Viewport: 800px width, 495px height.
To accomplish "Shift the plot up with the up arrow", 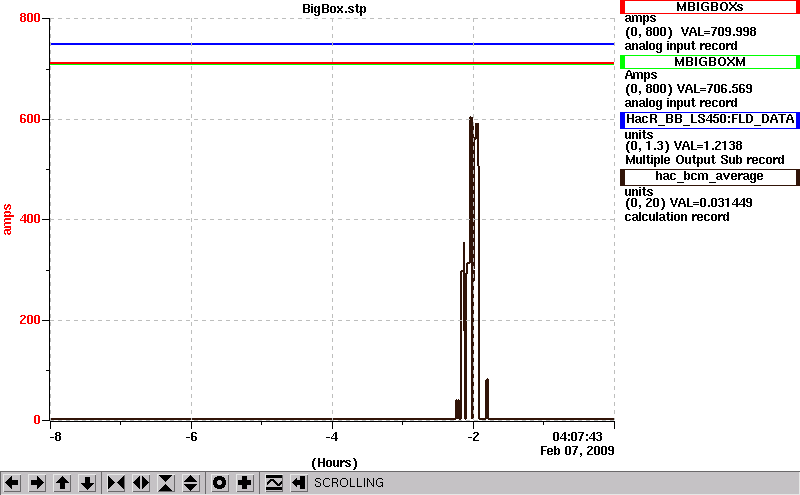I will point(62,483).
